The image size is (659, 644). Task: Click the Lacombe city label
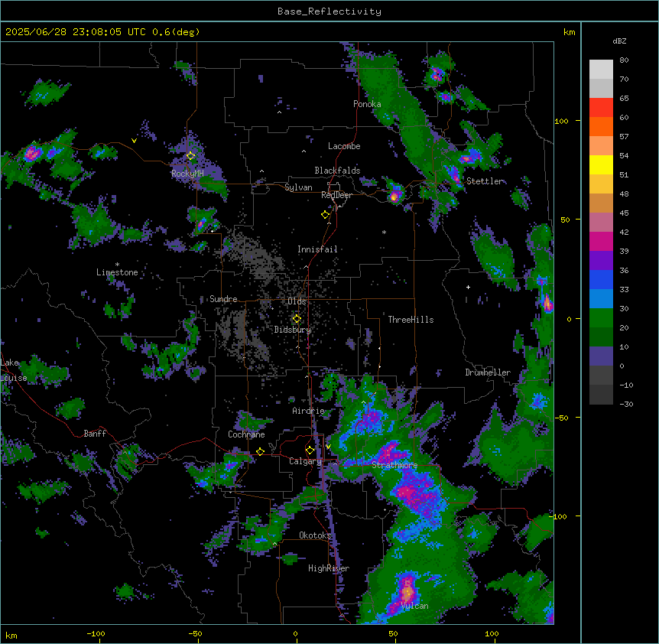coord(344,146)
